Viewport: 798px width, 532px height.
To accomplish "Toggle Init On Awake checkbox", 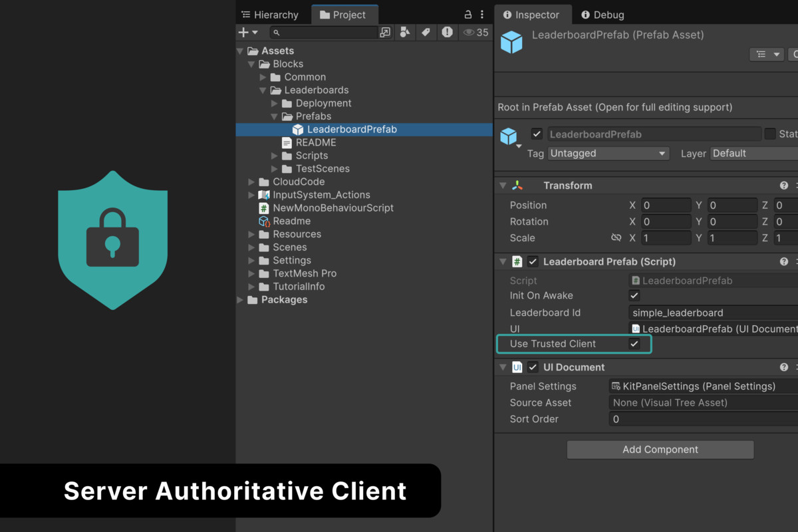I will (634, 296).
